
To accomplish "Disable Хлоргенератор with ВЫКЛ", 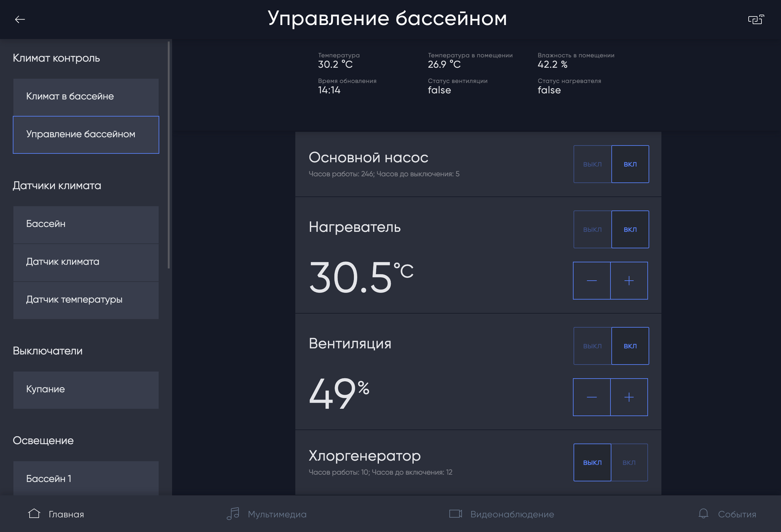I will pos(592,462).
